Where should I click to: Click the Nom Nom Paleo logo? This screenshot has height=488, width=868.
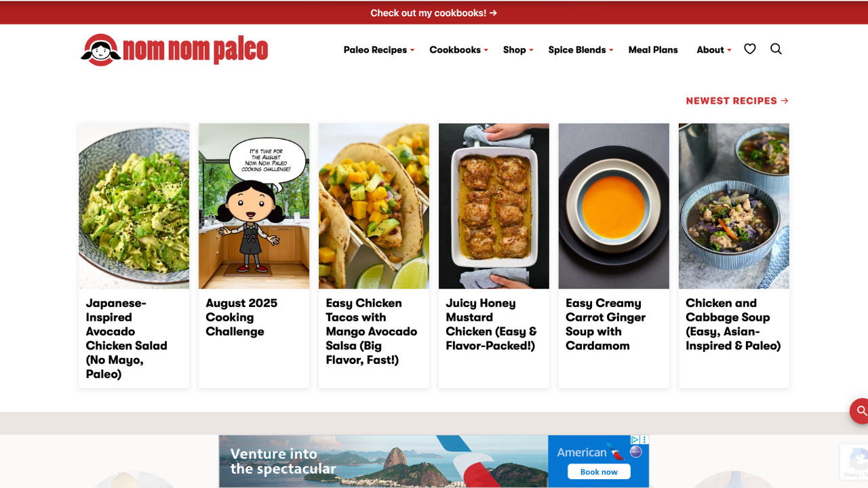pyautogui.click(x=175, y=49)
